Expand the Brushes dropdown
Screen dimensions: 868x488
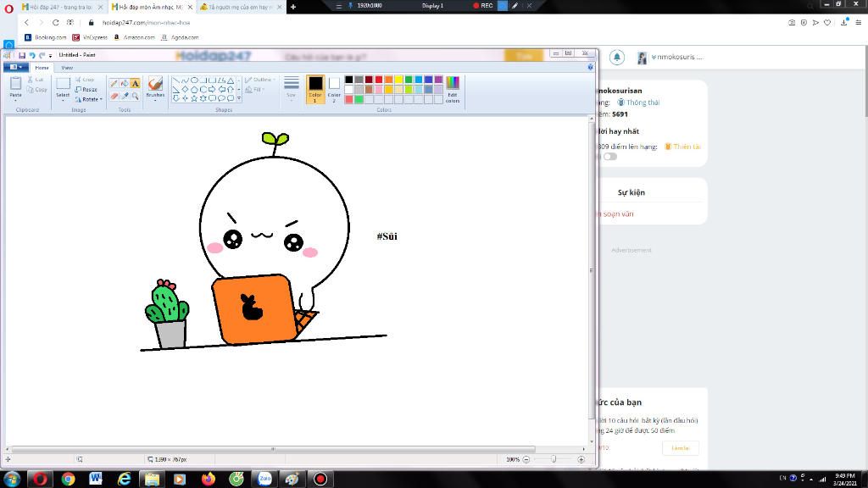155,100
